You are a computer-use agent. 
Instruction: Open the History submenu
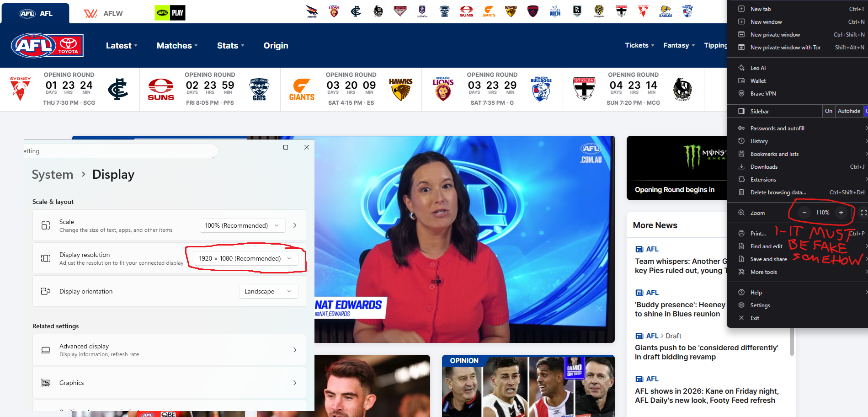pyautogui.click(x=797, y=141)
